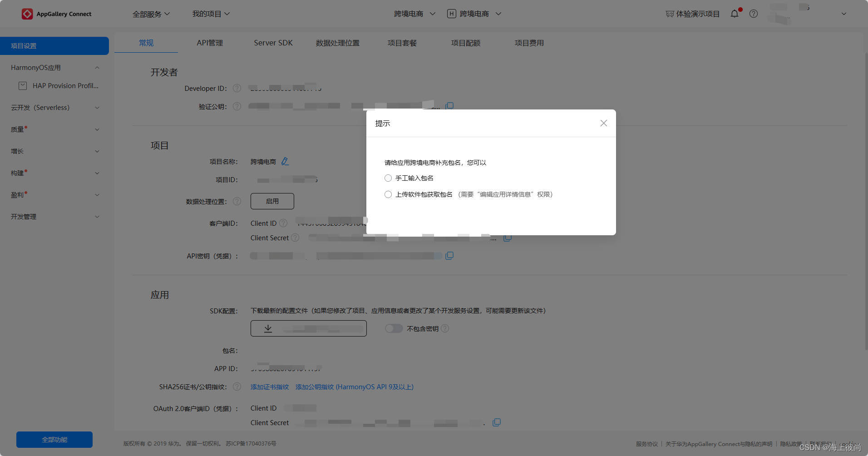
Task: Click help icon next to Client ID
Action: click(283, 223)
